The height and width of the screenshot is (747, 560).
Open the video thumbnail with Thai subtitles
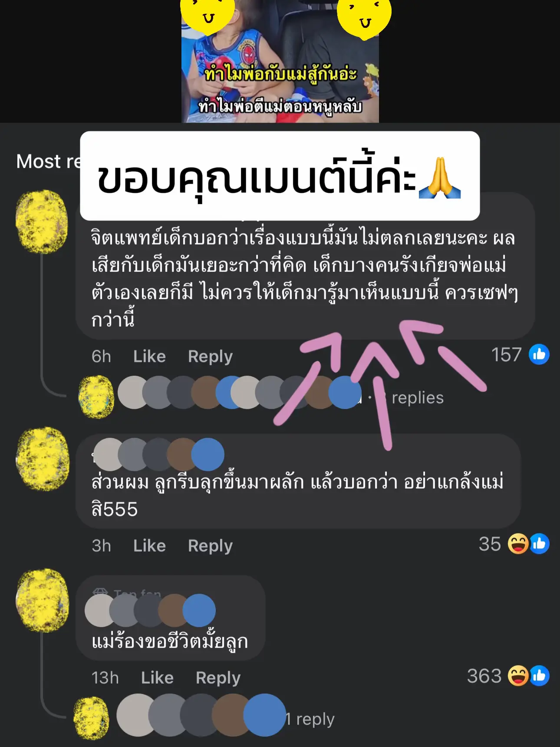[x=280, y=61]
